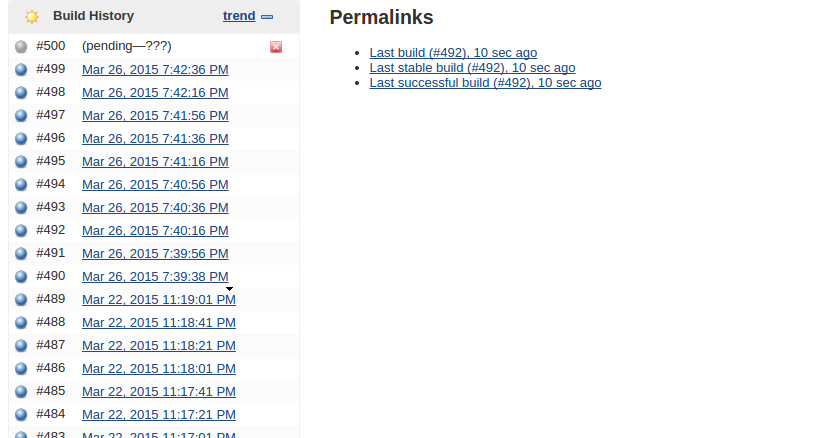Click the sunny weather build health icon
Viewport: 837px width, 438px height.
(x=32, y=17)
